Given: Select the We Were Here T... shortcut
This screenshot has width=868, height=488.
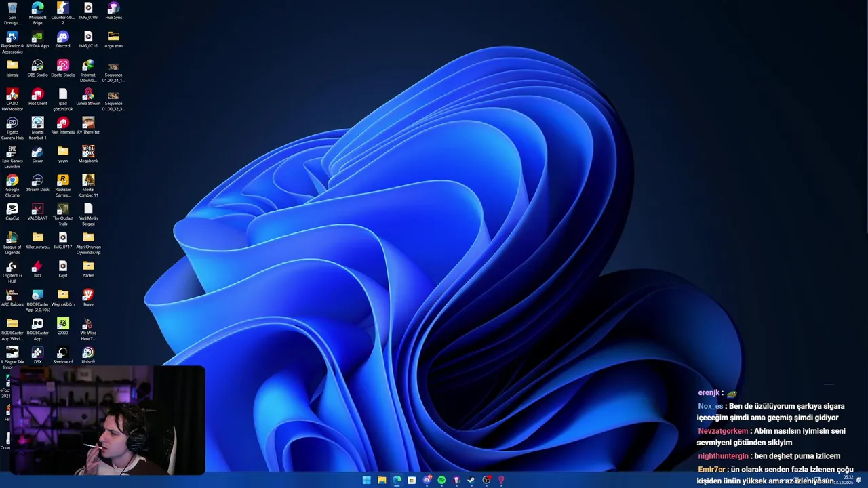Looking at the screenshot, I should pos(88,329).
